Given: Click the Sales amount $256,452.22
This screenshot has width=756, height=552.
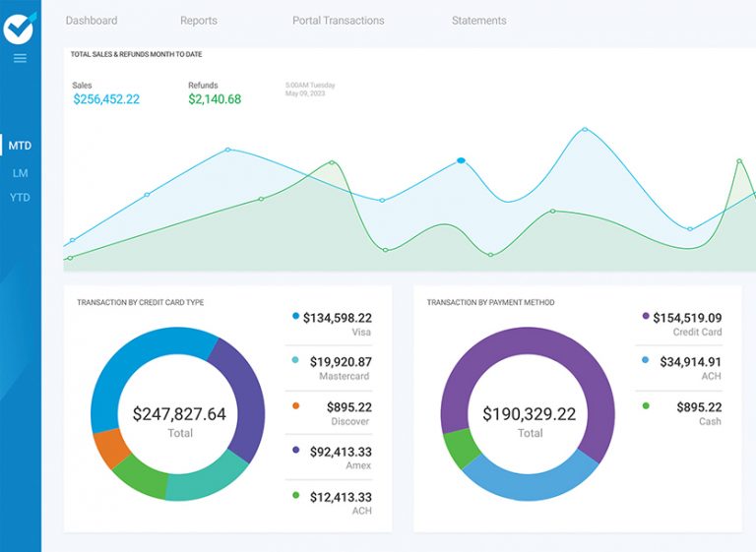Looking at the screenshot, I should [x=106, y=99].
